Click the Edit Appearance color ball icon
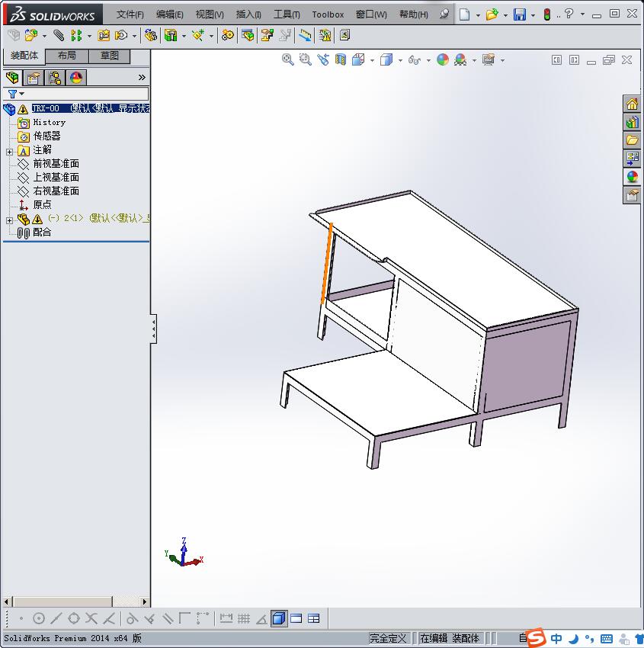644x648 pixels. (442, 60)
